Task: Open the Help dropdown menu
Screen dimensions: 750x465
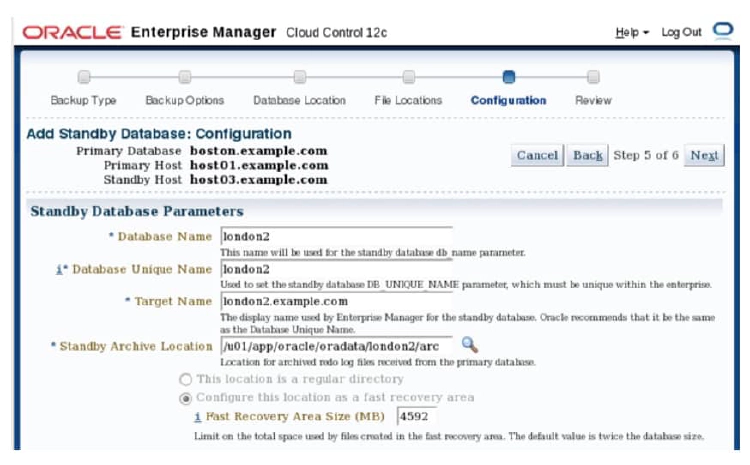Action: [x=632, y=33]
